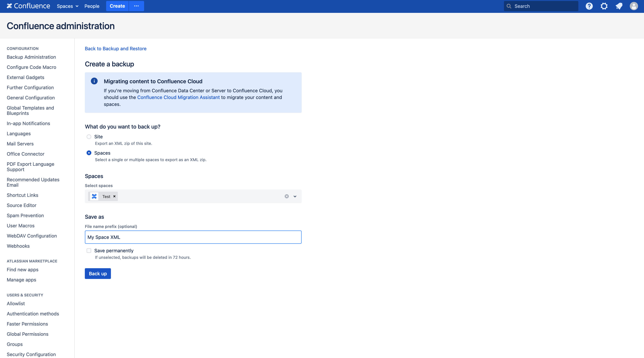Click the People menu item
Viewport: 644px width, 358px height.
click(x=92, y=6)
